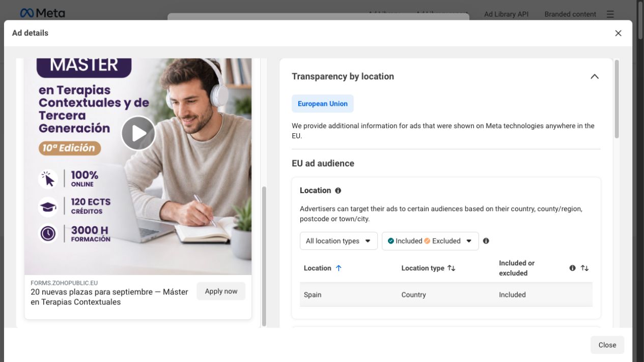Sort by Location column arrow
This screenshot has height=362, width=644.
click(339, 268)
